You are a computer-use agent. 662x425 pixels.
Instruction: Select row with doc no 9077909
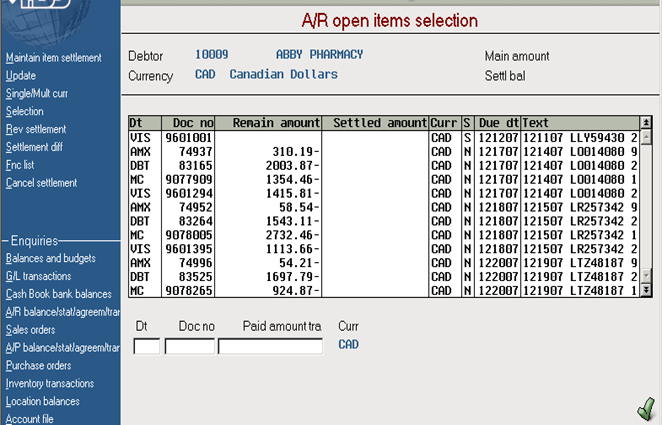point(384,179)
